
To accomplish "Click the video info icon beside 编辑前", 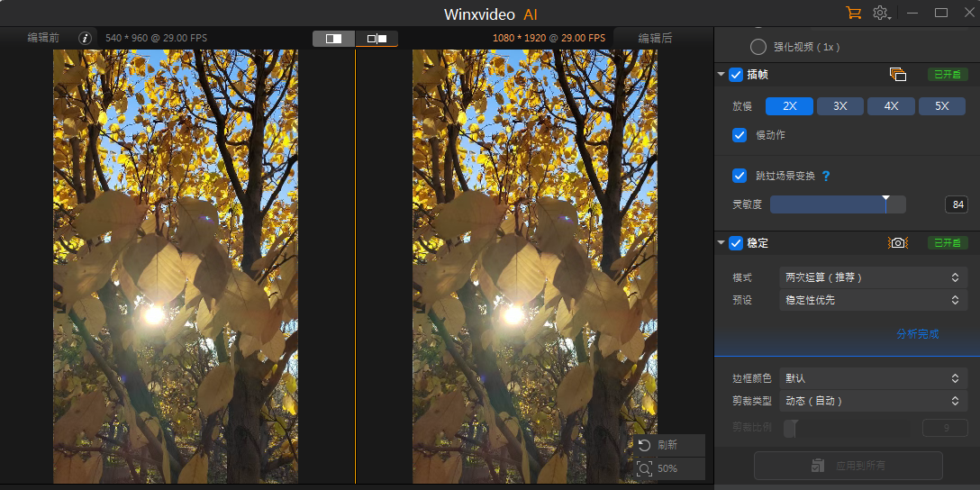I will click(86, 38).
